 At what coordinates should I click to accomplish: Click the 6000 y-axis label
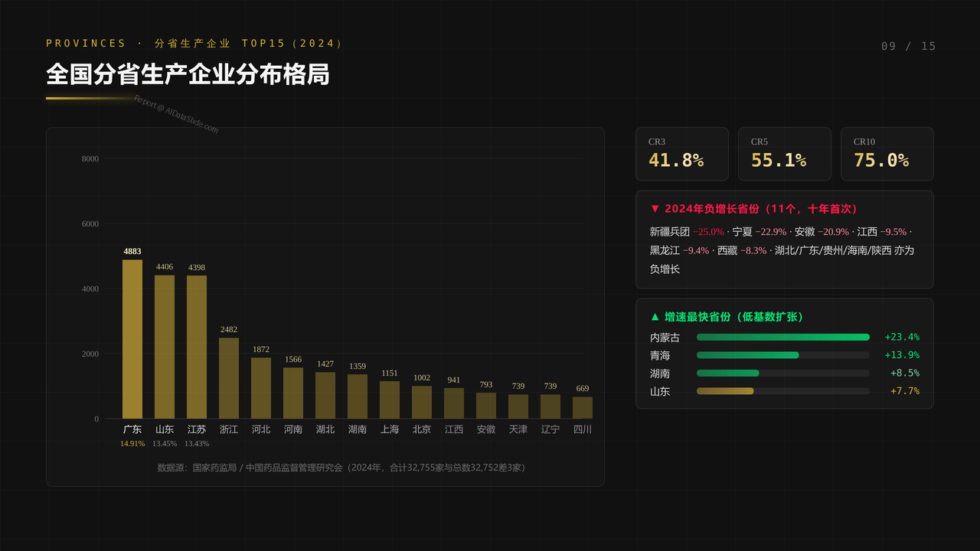tap(90, 223)
